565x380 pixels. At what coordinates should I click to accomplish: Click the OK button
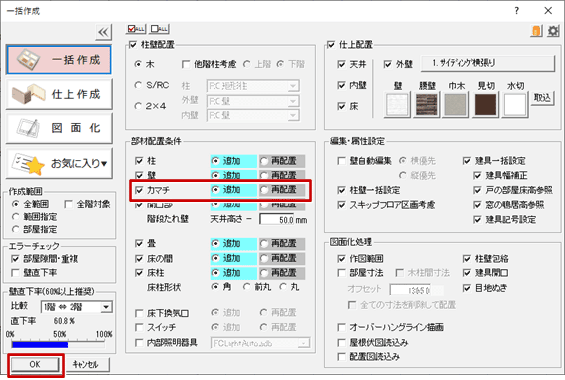(35, 365)
